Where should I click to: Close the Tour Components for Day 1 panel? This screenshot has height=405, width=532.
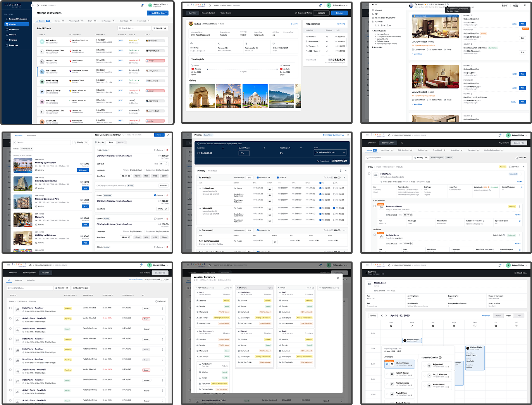click(x=168, y=135)
